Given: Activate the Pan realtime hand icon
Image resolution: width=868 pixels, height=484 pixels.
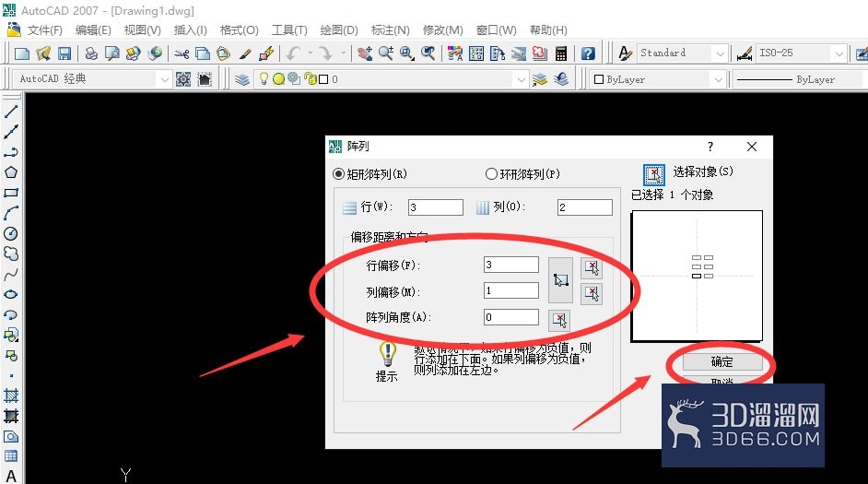Looking at the screenshot, I should (365, 53).
